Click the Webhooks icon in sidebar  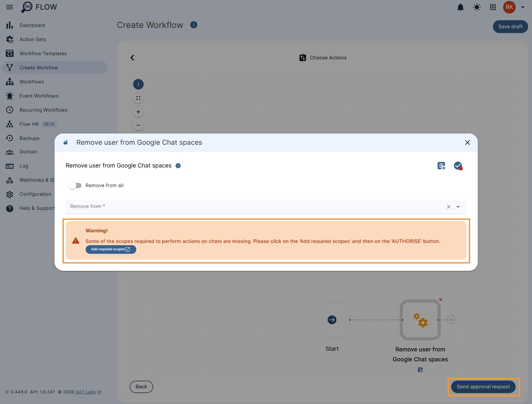[x=10, y=180]
